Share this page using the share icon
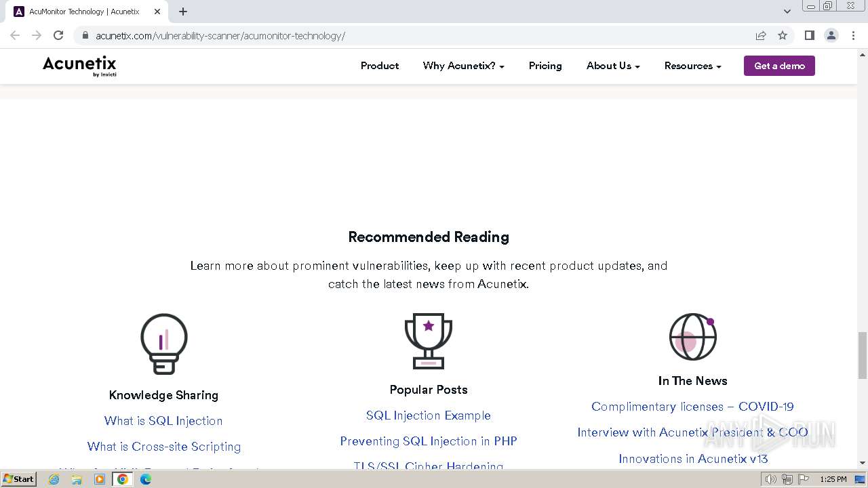Image resolution: width=868 pixels, height=488 pixels. [761, 35]
